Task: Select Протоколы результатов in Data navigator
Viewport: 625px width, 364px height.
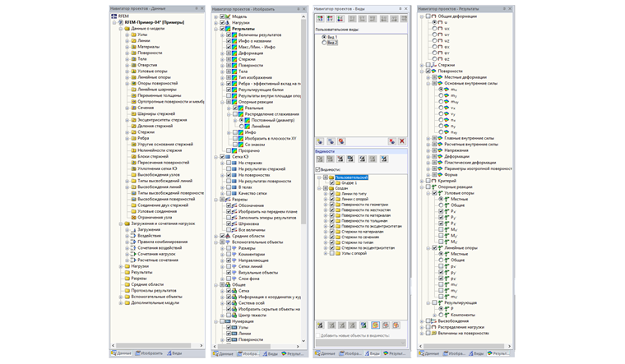Action: click(x=154, y=291)
